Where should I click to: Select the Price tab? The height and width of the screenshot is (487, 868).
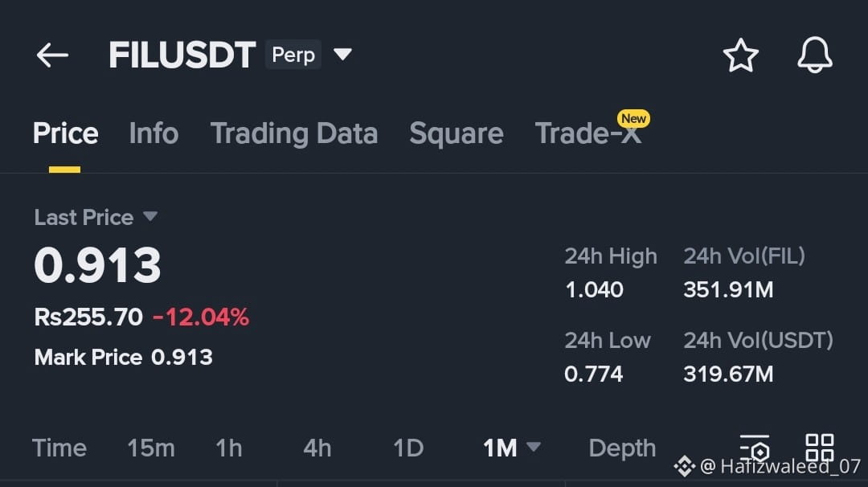(x=65, y=133)
